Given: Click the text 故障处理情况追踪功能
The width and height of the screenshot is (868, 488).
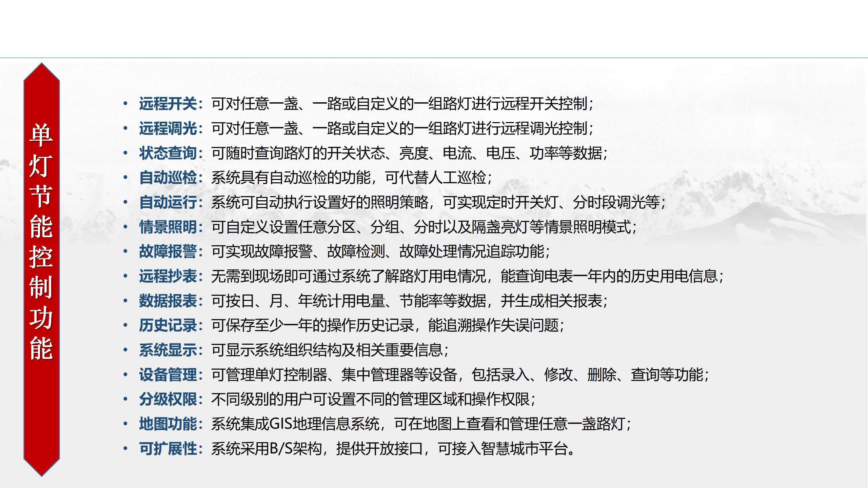Looking at the screenshot, I should coord(472,251).
